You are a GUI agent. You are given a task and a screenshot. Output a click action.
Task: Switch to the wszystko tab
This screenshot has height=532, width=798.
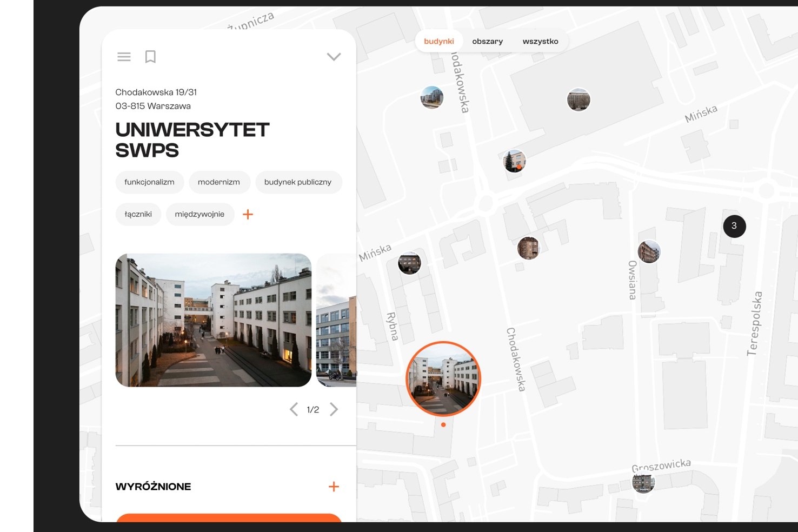click(541, 41)
